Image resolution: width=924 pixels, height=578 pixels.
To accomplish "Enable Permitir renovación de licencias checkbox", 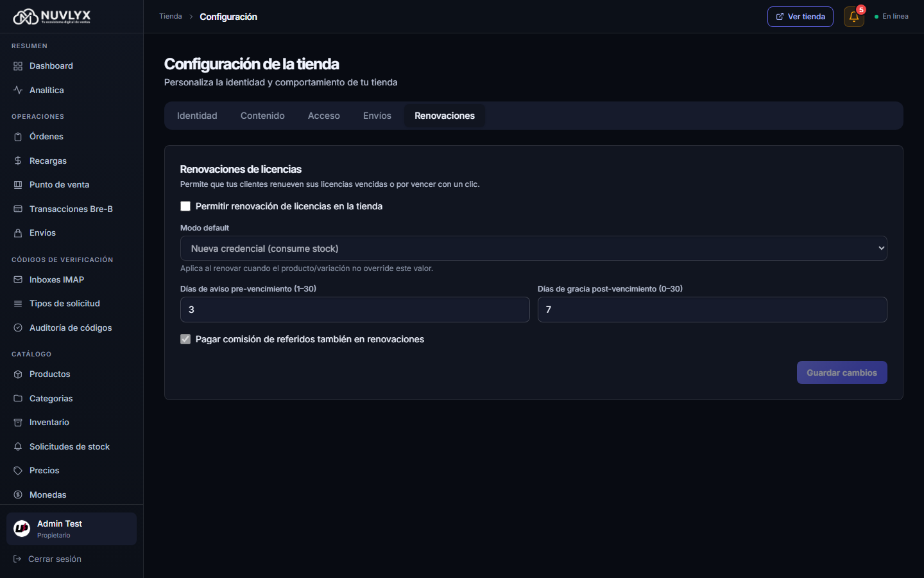I will (185, 206).
